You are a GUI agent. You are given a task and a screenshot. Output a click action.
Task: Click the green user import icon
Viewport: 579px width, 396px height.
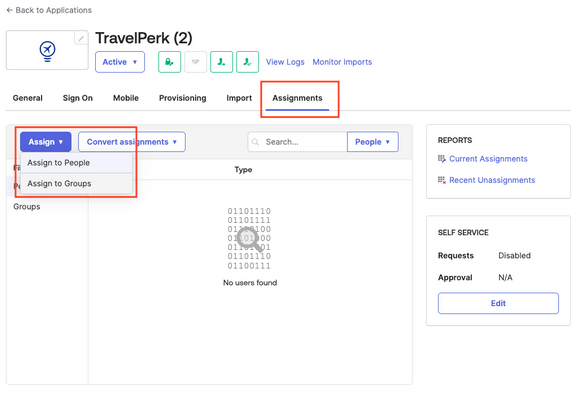tap(247, 62)
